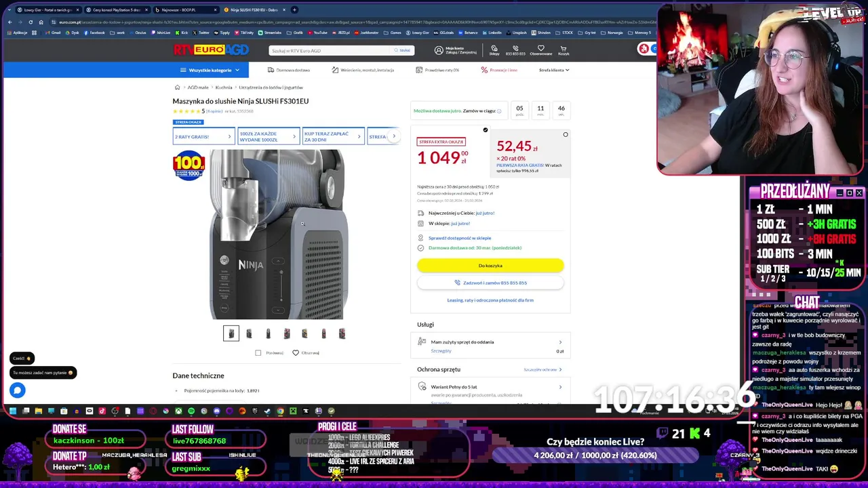
Task: Open the blue chat bubble icon
Action: (x=17, y=390)
